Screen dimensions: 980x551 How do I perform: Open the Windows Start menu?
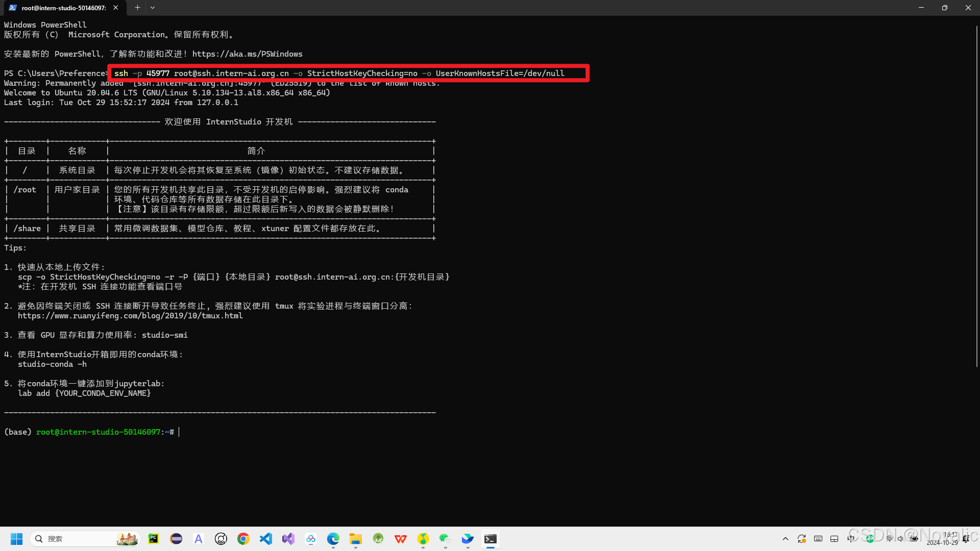click(16, 539)
